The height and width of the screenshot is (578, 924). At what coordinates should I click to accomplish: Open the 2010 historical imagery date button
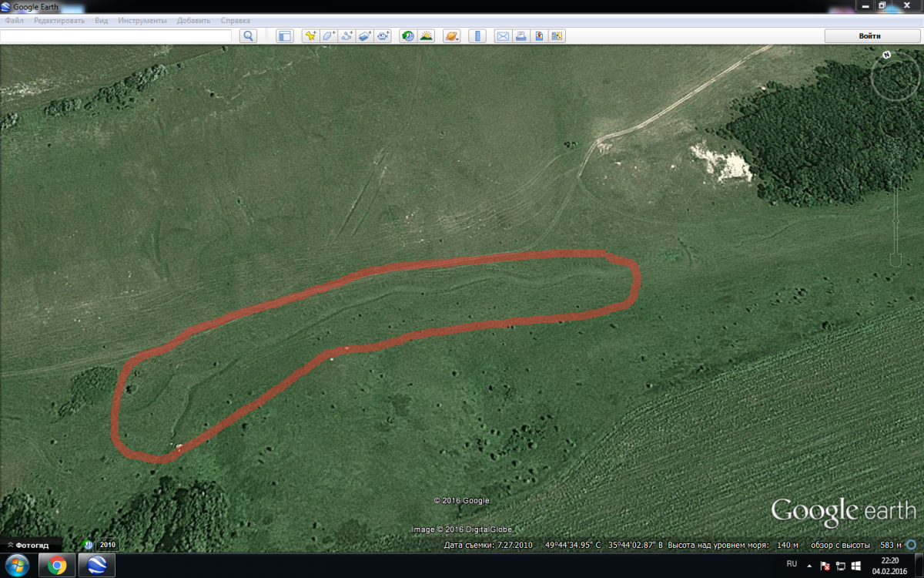click(x=108, y=545)
